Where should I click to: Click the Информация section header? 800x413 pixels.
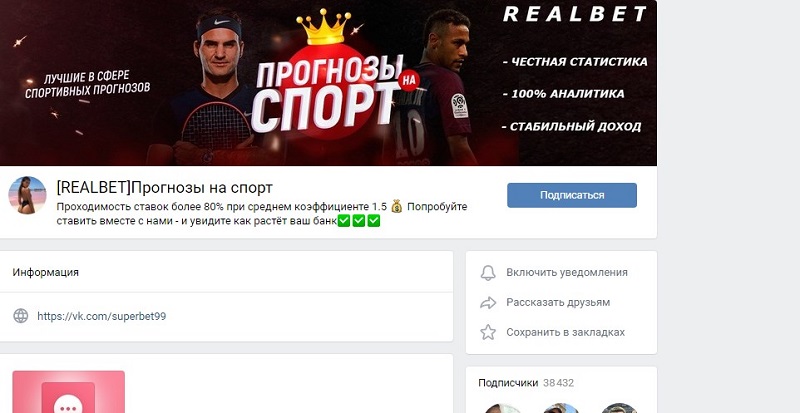coord(46,272)
